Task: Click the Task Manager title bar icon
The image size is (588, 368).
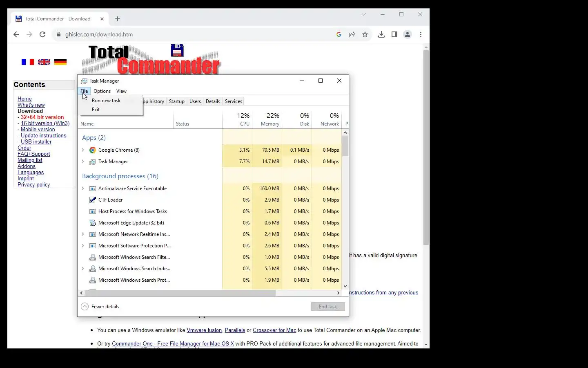Action: click(84, 81)
